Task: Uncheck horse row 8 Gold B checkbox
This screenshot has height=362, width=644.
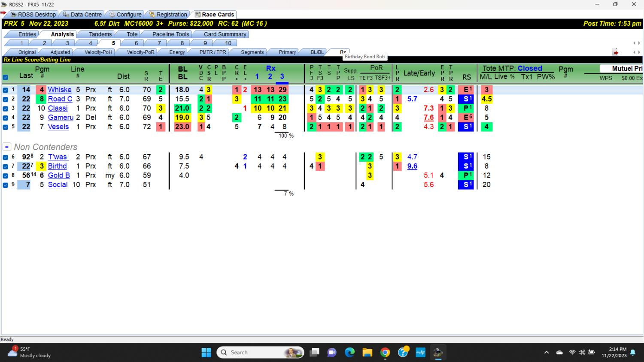Action: coord(6,175)
